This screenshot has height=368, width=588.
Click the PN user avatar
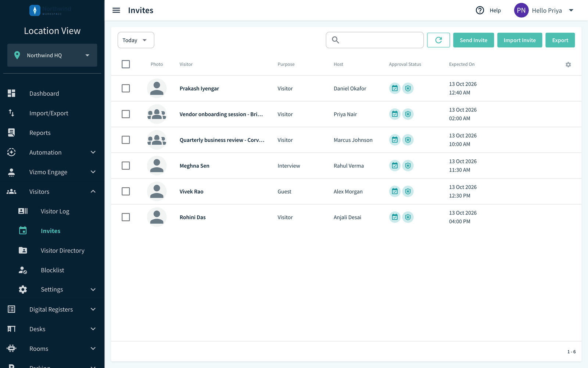(x=521, y=10)
